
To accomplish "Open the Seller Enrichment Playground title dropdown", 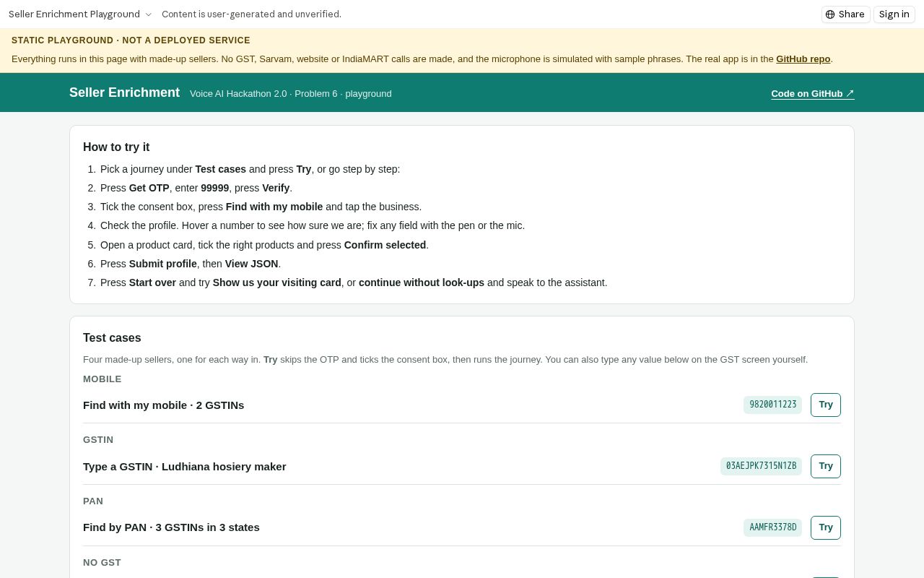I will (80, 14).
